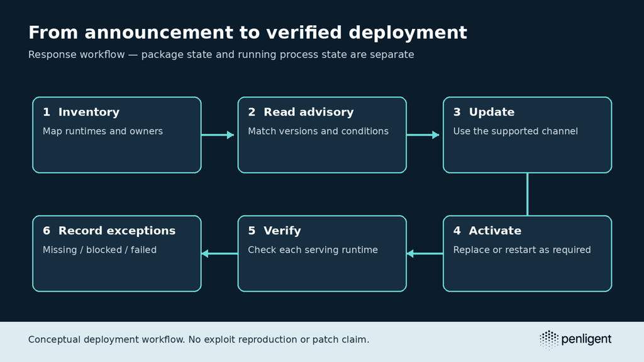The image size is (644, 362).
Task: Click "Check each serving runtime" text
Action: (313, 250)
